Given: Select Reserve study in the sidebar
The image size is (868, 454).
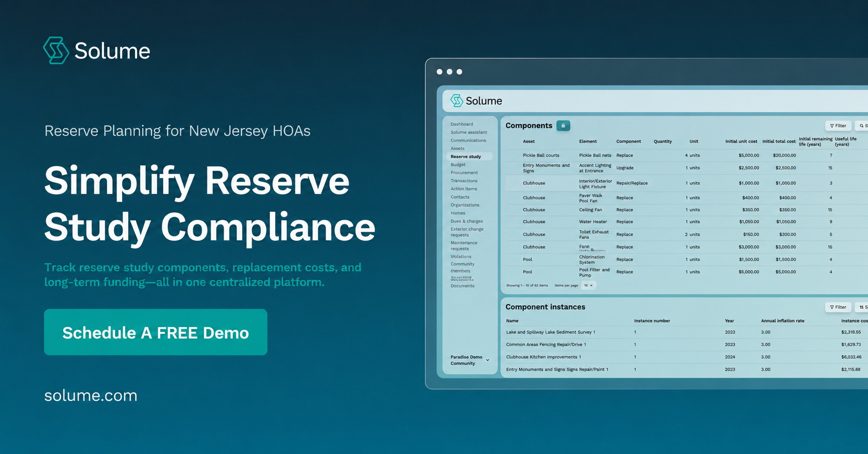Looking at the screenshot, I should click(469, 157).
